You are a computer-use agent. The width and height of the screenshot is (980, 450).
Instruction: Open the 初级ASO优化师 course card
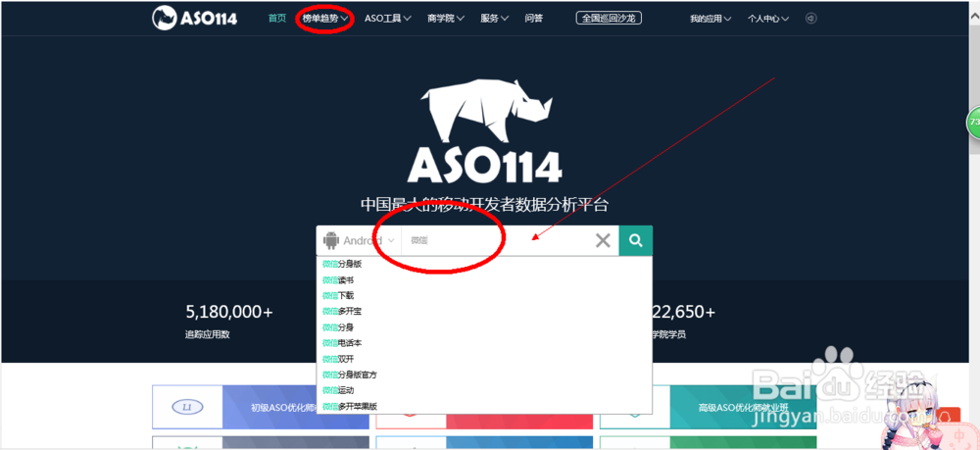(x=261, y=407)
